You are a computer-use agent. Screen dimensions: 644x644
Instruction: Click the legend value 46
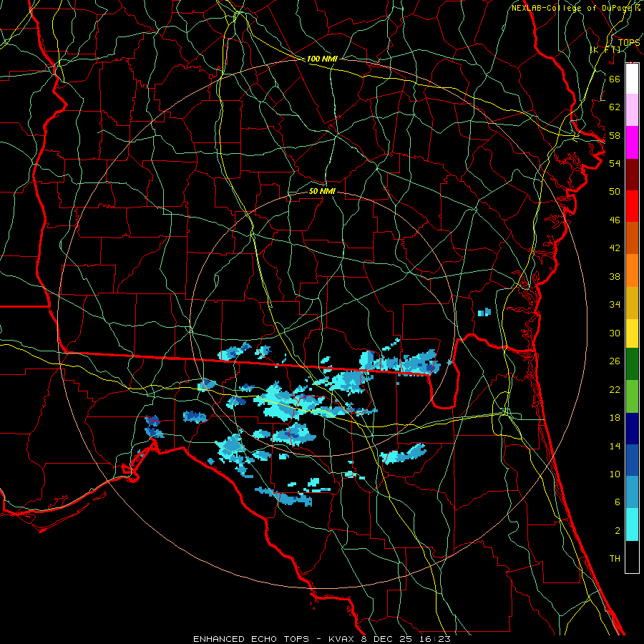[615, 220]
